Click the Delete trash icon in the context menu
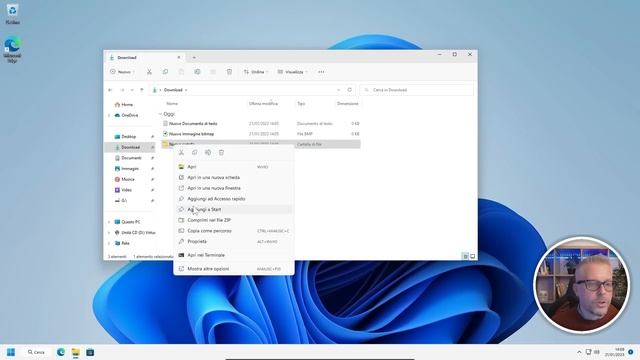 [x=221, y=152]
